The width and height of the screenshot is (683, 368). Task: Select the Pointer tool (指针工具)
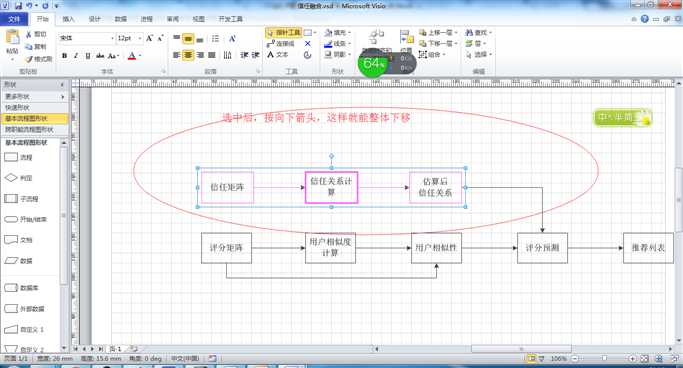(284, 33)
